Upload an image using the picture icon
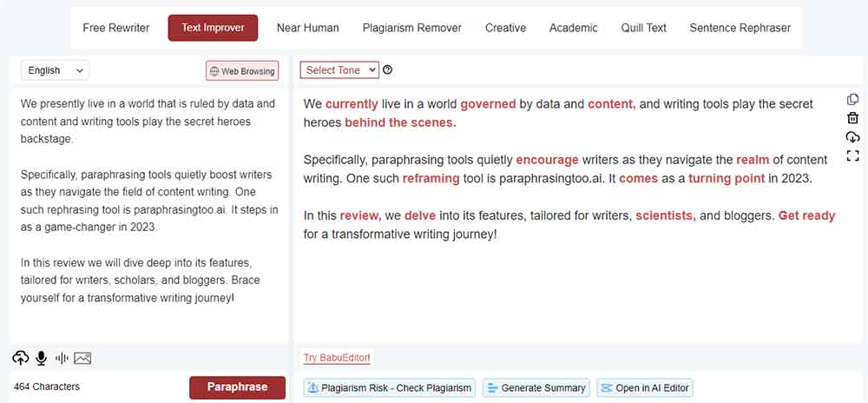The height and width of the screenshot is (403, 868). (82, 358)
